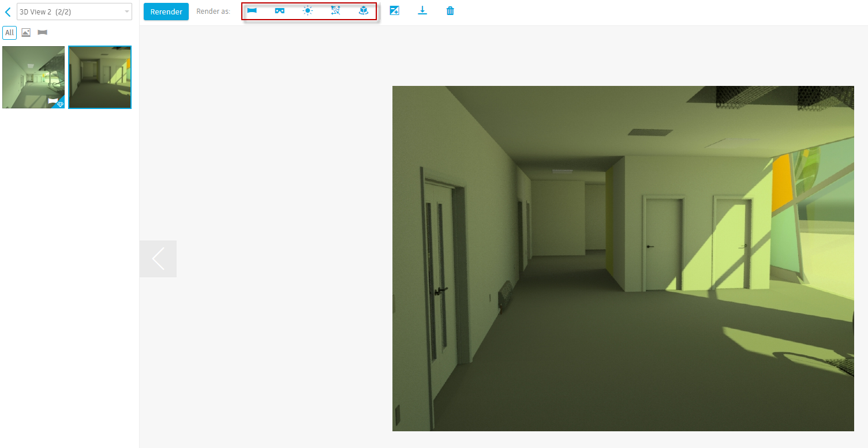This screenshot has height=448, width=868.
Task: Filter gallery to show only still images
Action: (x=25, y=32)
